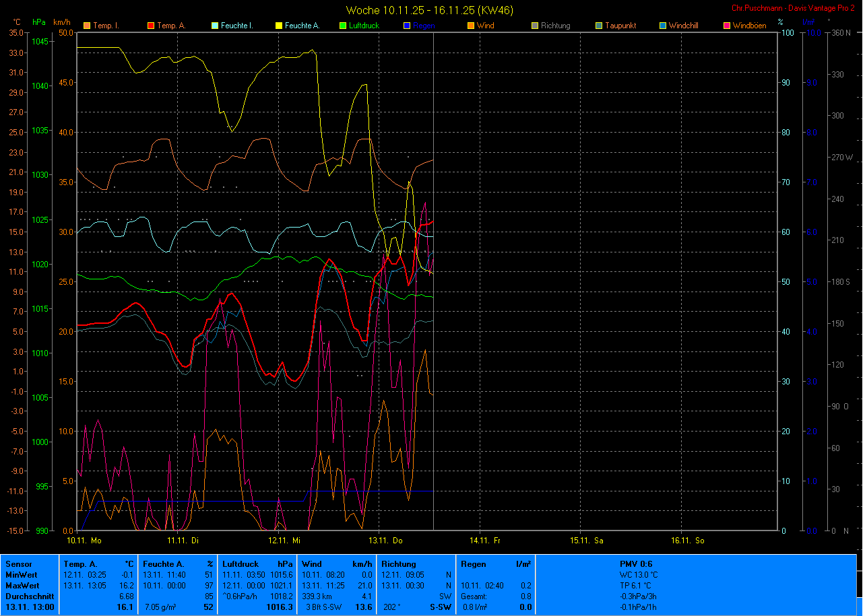Click the Taupunkt legend square
Screen dimensions: 865x616
click(599, 26)
